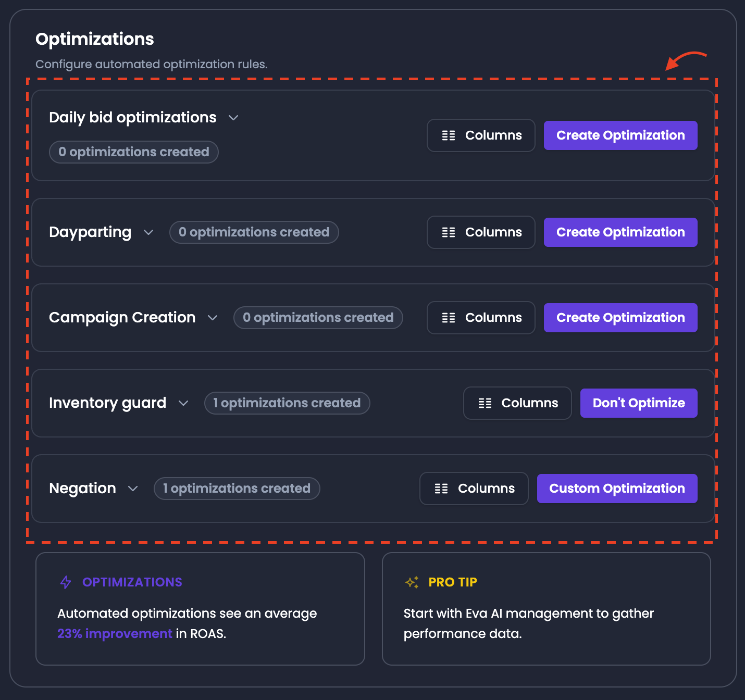745x700 pixels.
Task: Expand the Inventory guard chevron
Action: [183, 403]
